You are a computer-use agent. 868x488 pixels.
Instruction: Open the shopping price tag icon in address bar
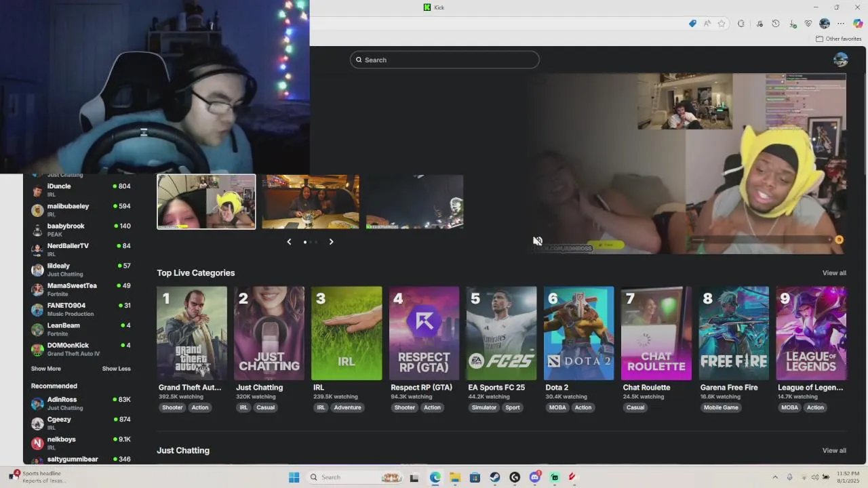coord(692,23)
